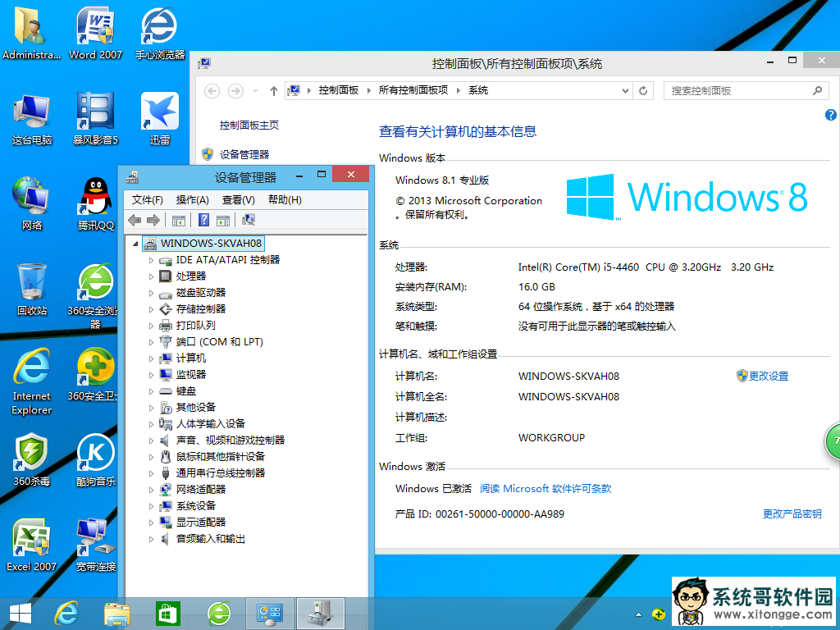Image resolution: width=840 pixels, height=630 pixels.
Task: Open 设备管理器 link in System sidebar
Action: click(x=244, y=155)
